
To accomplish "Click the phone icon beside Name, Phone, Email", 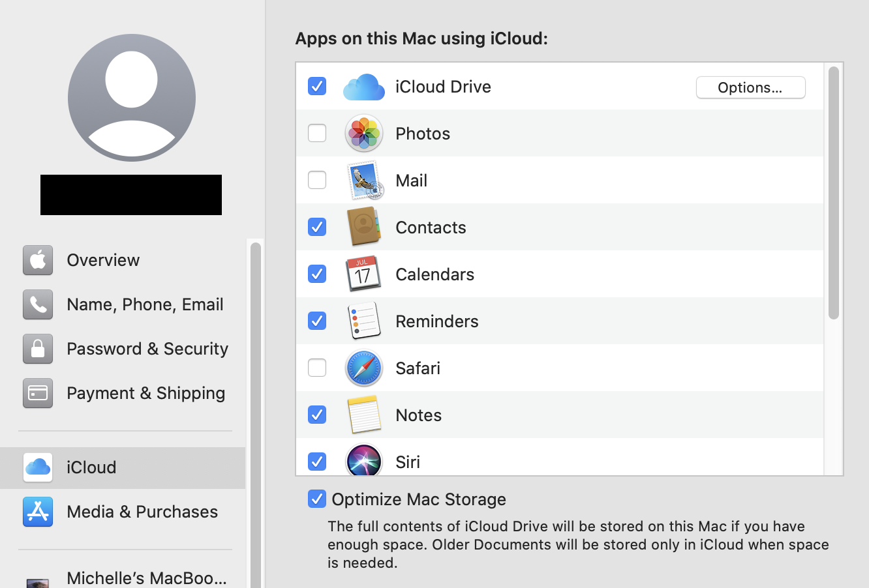I will (x=38, y=304).
